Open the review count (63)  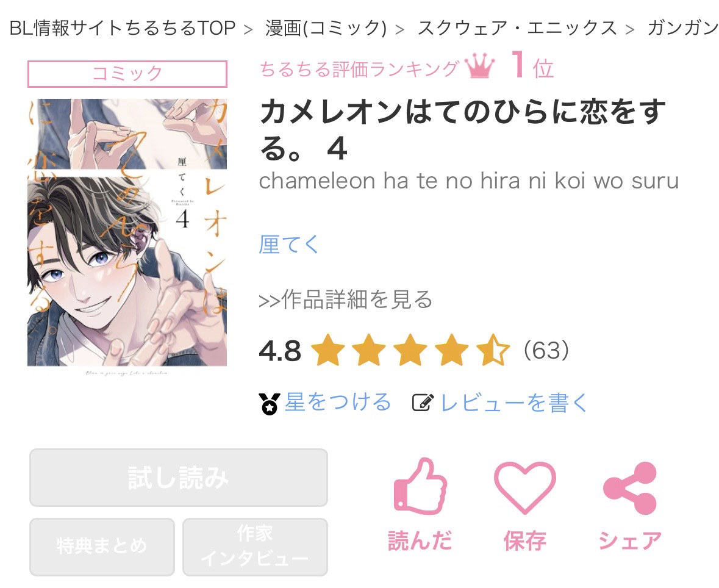[546, 350]
